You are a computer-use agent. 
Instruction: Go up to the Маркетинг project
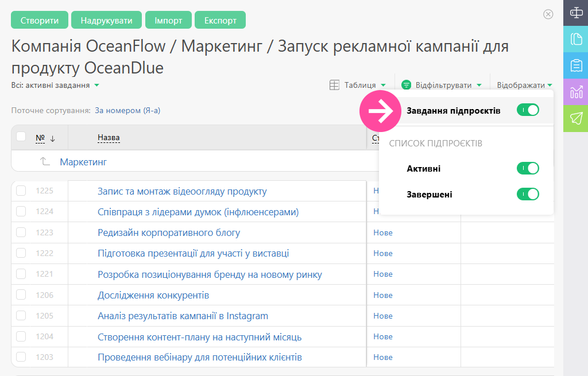pyautogui.click(x=83, y=162)
